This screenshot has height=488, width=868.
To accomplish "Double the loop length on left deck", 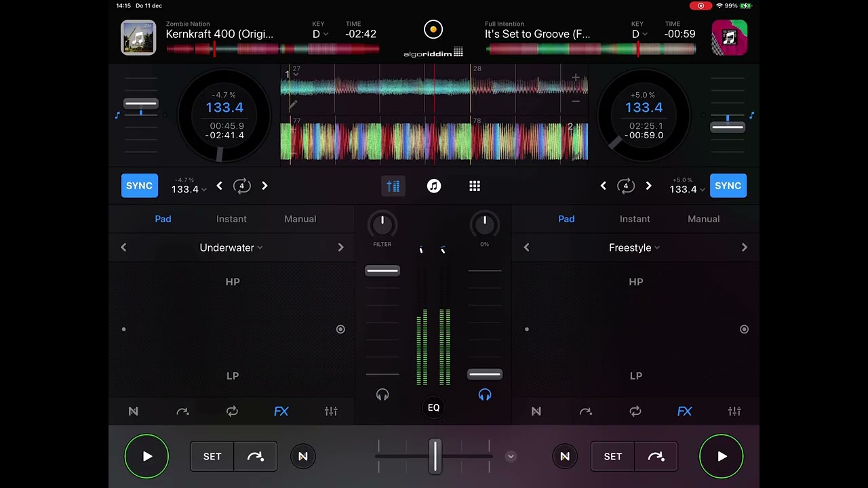I will 264,186.
